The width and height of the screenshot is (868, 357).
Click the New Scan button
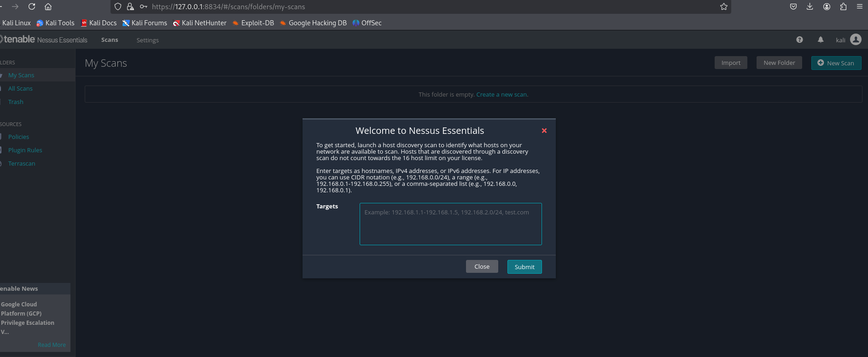[836, 63]
